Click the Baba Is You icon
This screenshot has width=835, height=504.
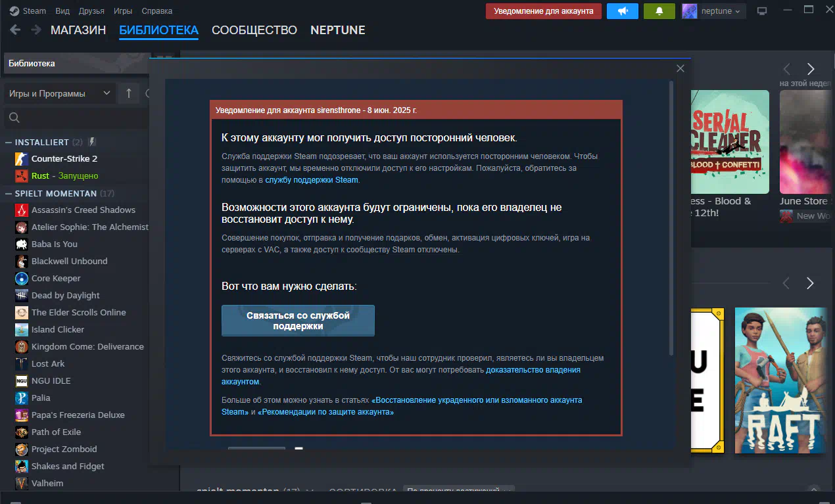tap(22, 244)
